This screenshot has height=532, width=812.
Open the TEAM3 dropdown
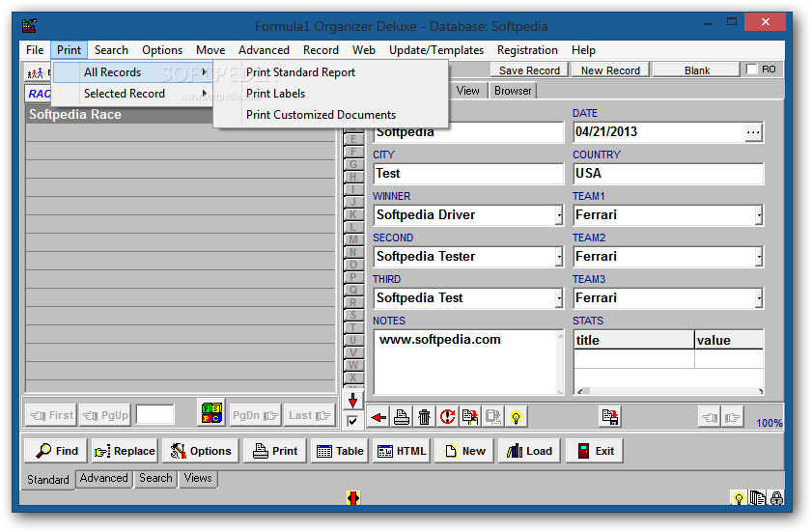[x=759, y=297]
